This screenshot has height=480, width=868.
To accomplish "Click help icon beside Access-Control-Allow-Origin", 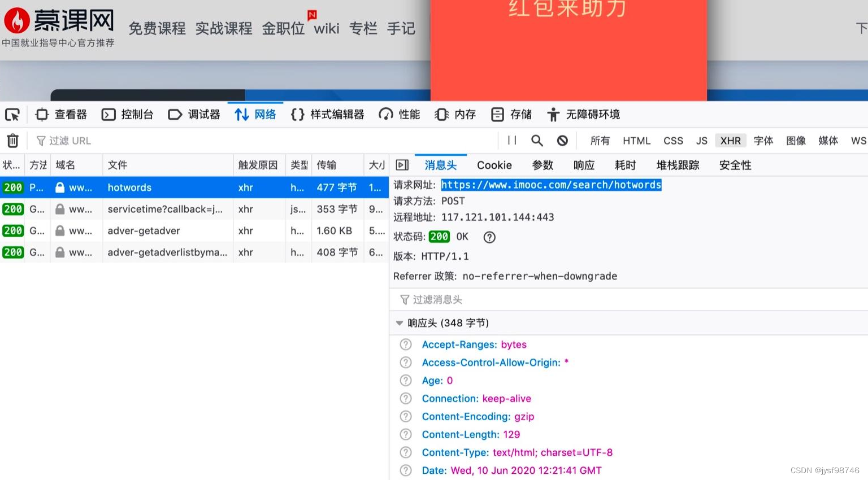I will tap(406, 363).
